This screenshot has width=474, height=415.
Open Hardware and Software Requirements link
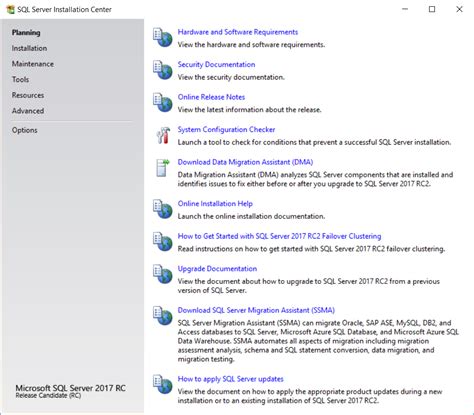[x=238, y=32]
